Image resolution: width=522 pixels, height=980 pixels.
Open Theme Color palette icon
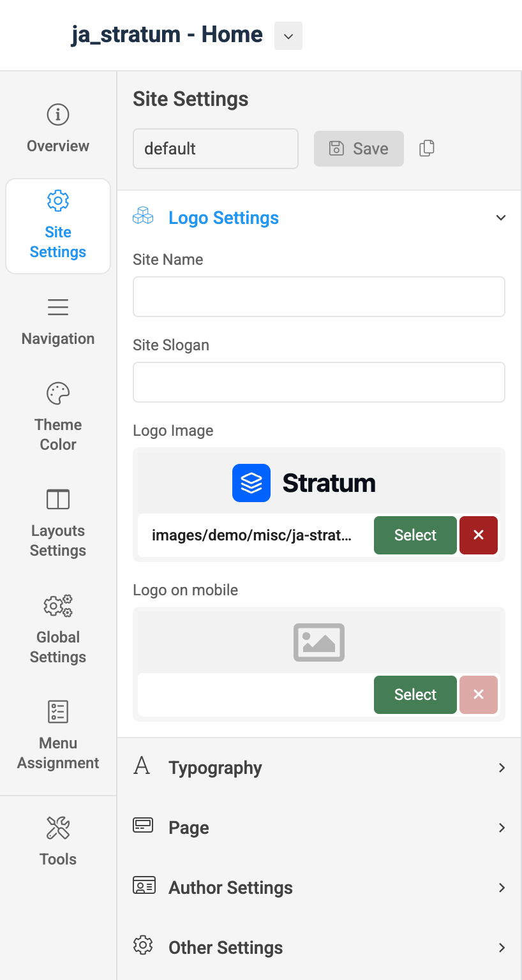[58, 394]
